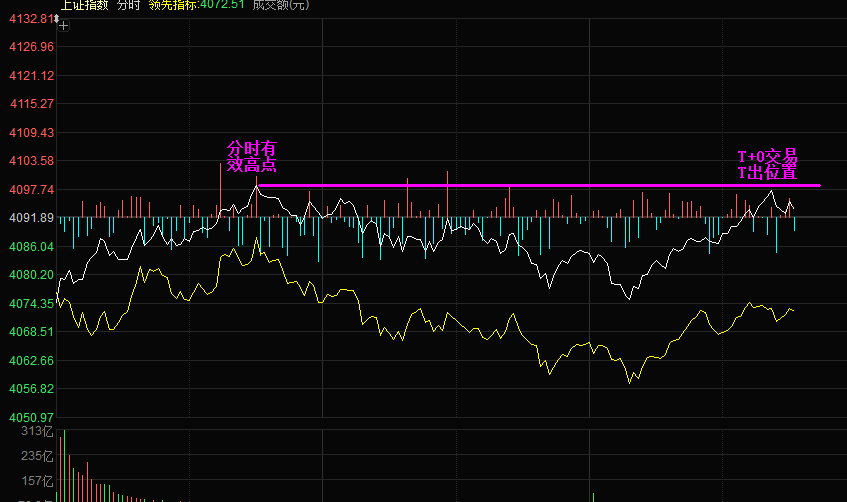
Task: Click the 313亿 volume axis label
Action: click(x=37, y=431)
